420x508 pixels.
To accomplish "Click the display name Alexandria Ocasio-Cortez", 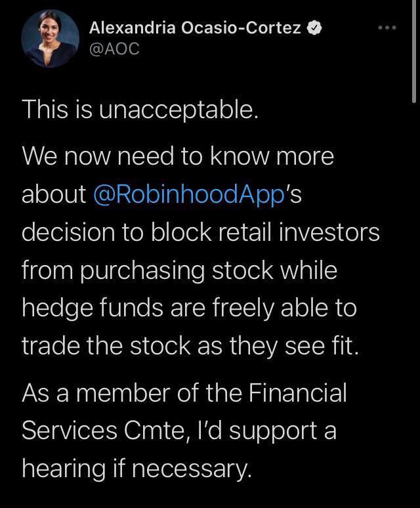I will (195, 28).
